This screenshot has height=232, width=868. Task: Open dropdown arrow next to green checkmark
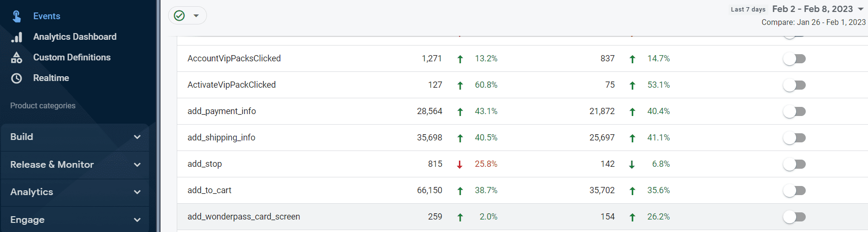pyautogui.click(x=196, y=16)
